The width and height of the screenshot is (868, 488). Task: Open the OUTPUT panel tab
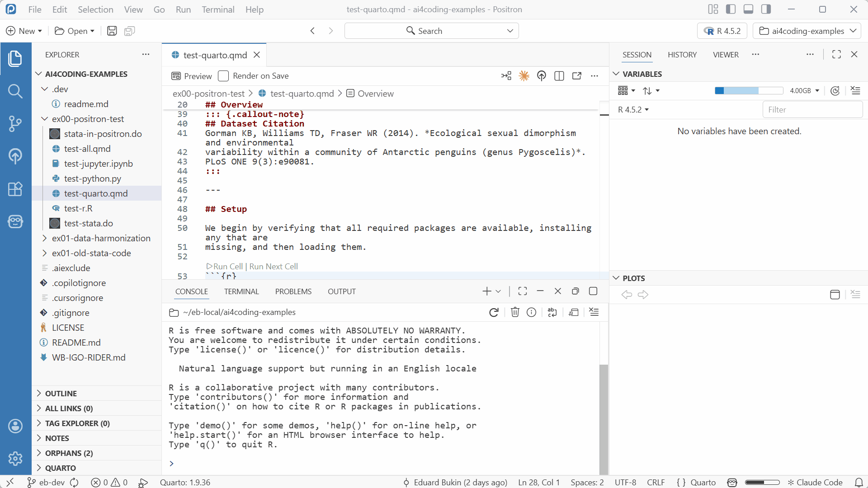(342, 291)
